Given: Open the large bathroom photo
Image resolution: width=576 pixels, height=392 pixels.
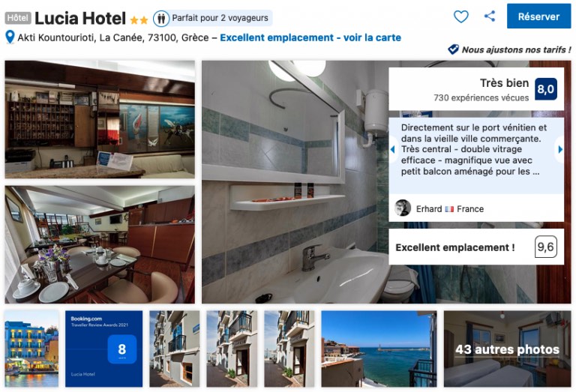Looking at the screenshot, I should (x=295, y=182).
